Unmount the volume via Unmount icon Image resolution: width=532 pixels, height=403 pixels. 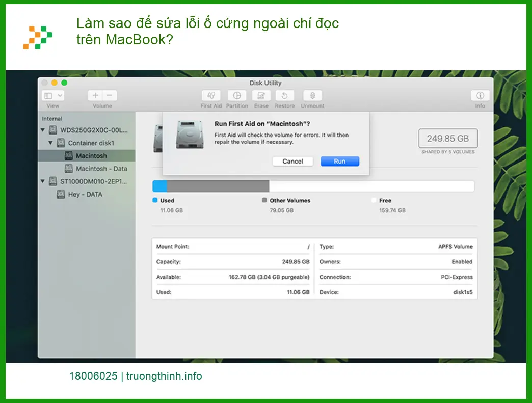tap(312, 96)
